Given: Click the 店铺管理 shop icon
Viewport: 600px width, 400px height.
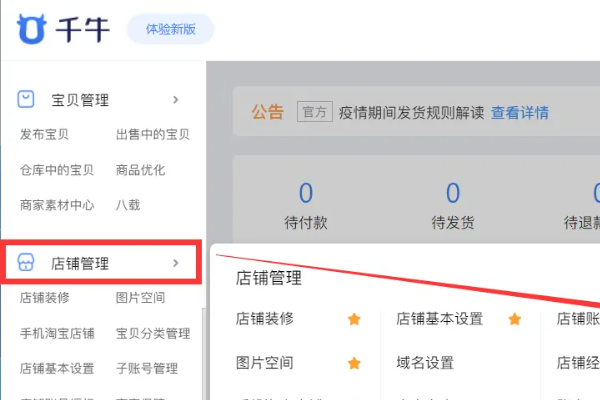Looking at the screenshot, I should point(28,264).
